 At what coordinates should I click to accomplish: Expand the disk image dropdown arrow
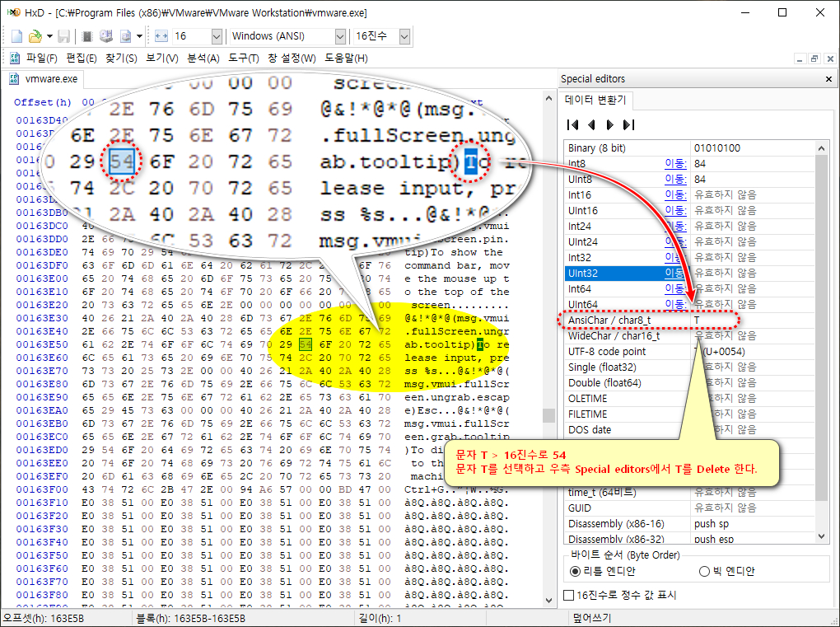point(139,36)
